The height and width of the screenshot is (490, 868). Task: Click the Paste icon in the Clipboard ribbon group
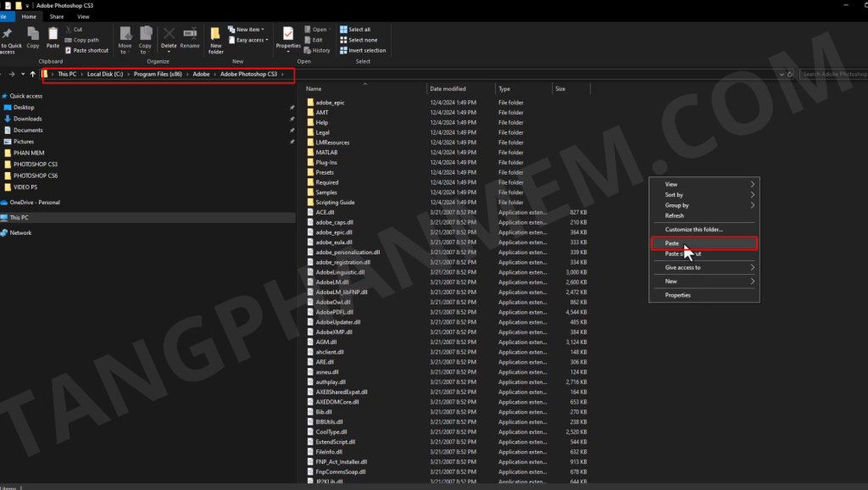(53, 35)
